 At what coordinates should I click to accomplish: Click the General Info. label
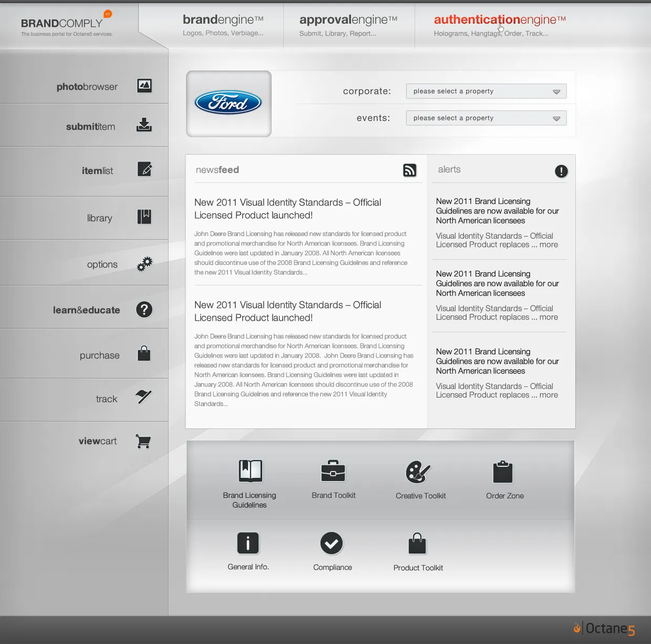click(x=248, y=567)
